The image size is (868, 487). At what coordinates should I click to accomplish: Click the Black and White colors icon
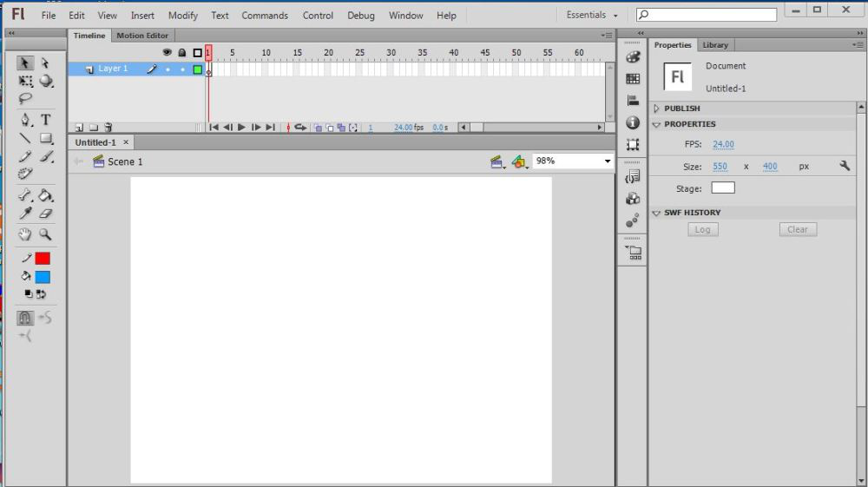[x=29, y=294]
